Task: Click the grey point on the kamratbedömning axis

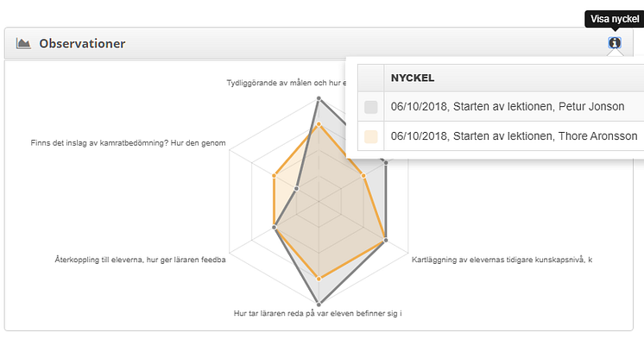Action: 297,189
